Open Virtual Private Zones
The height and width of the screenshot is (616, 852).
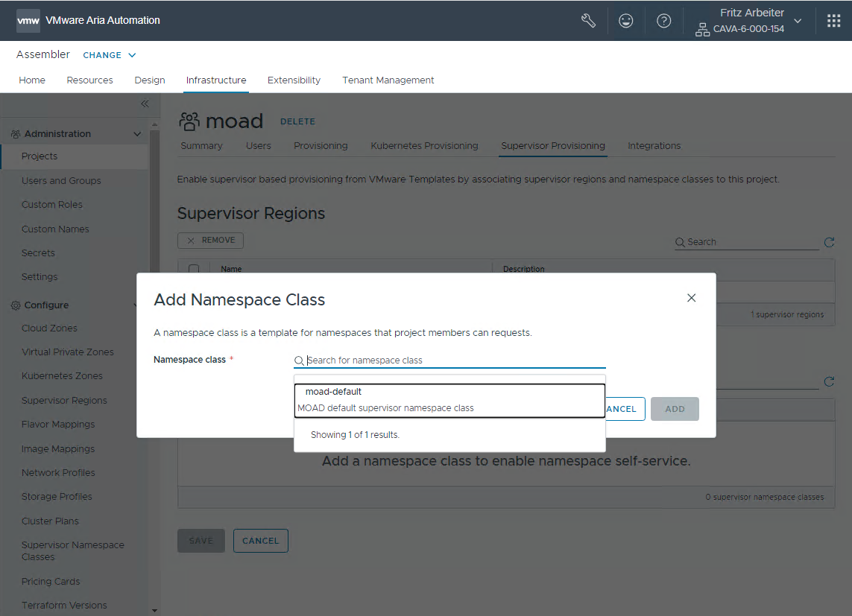(x=67, y=352)
